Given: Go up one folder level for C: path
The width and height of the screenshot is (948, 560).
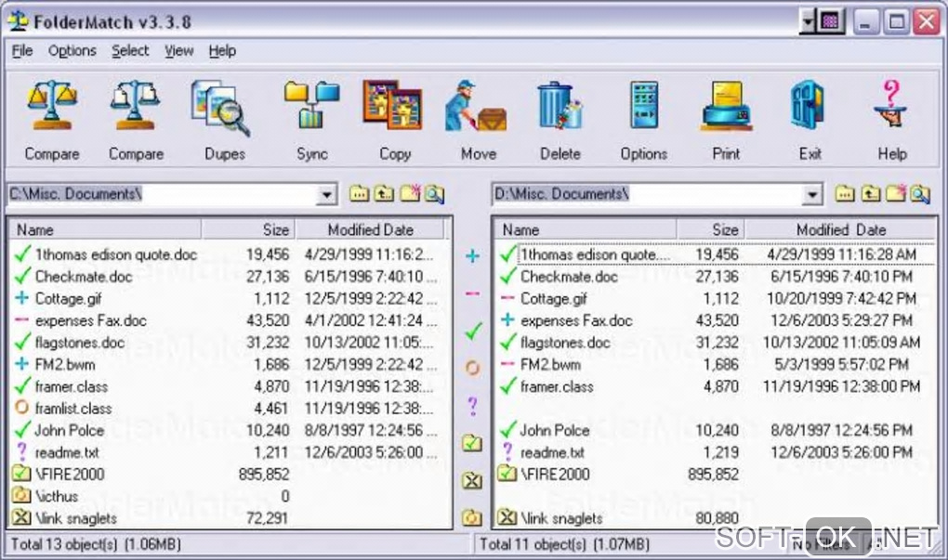Looking at the screenshot, I should pyautogui.click(x=384, y=194).
